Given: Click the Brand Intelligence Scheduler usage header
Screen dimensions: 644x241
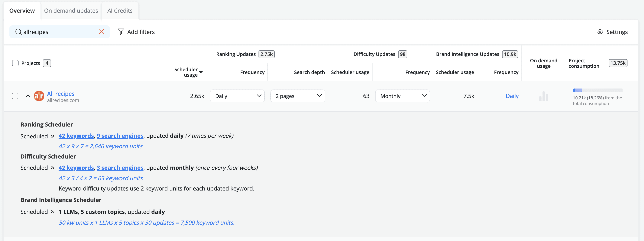Looking at the screenshot, I should (x=455, y=72).
